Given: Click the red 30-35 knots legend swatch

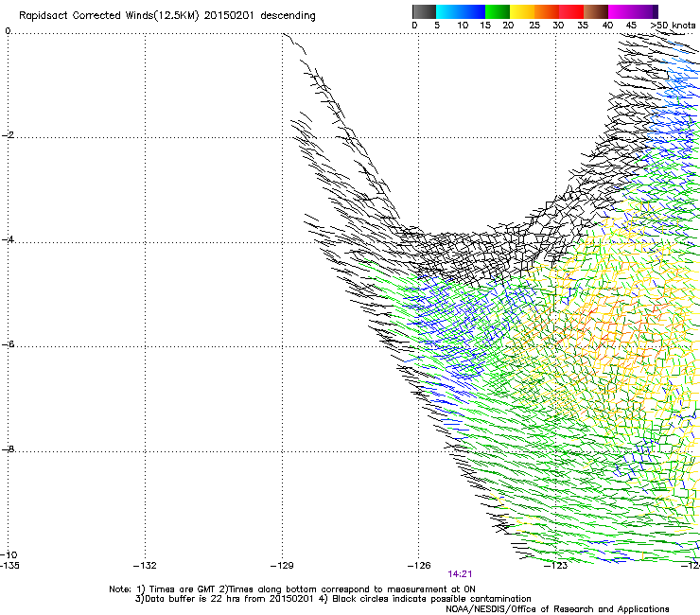Looking at the screenshot, I should [571, 11].
